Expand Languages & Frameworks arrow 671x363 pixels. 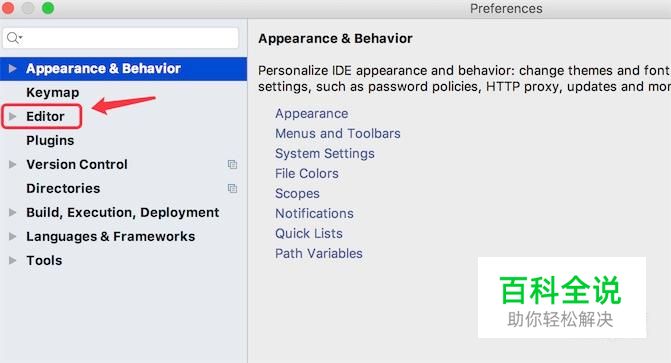pos(12,236)
